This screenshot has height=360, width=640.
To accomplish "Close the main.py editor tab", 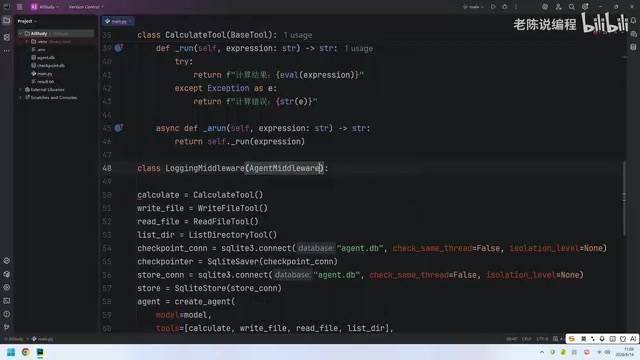I will click(131, 21).
